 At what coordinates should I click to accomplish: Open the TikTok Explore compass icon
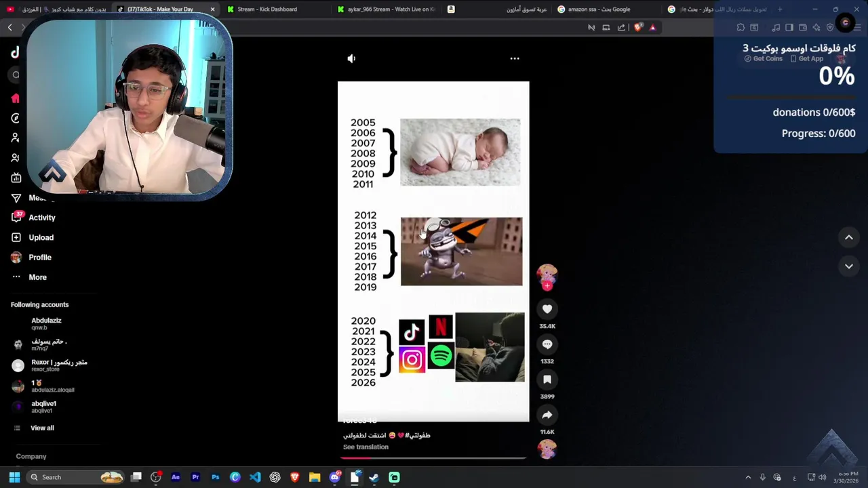tap(16, 118)
